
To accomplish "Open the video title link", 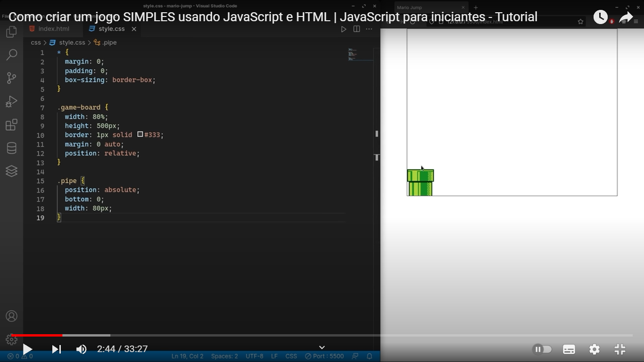I will [273, 17].
